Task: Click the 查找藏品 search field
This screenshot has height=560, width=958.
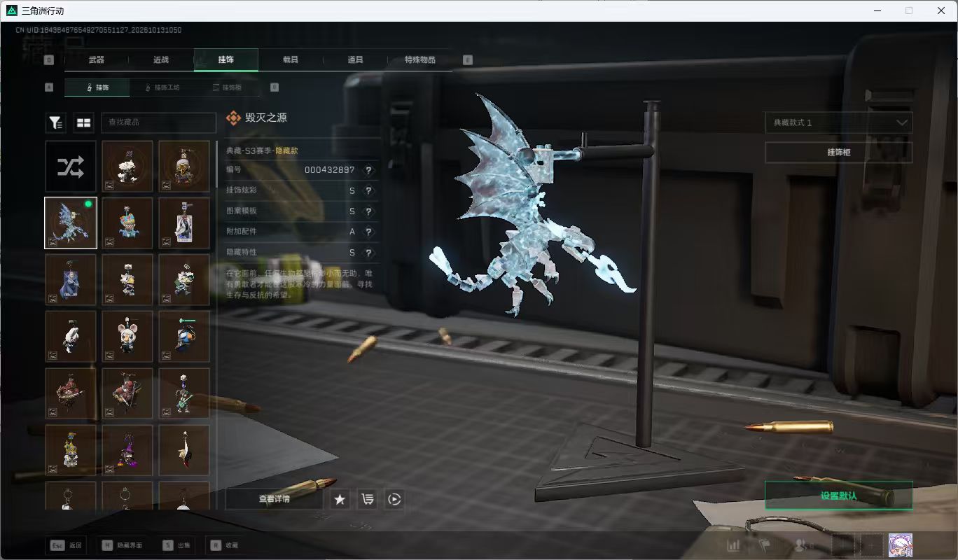Action: (158, 122)
